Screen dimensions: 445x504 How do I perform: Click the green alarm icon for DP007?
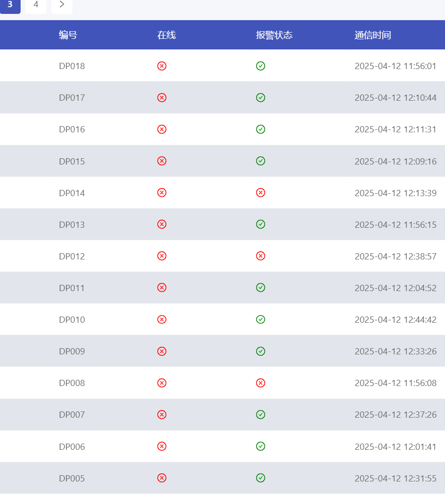tap(260, 414)
